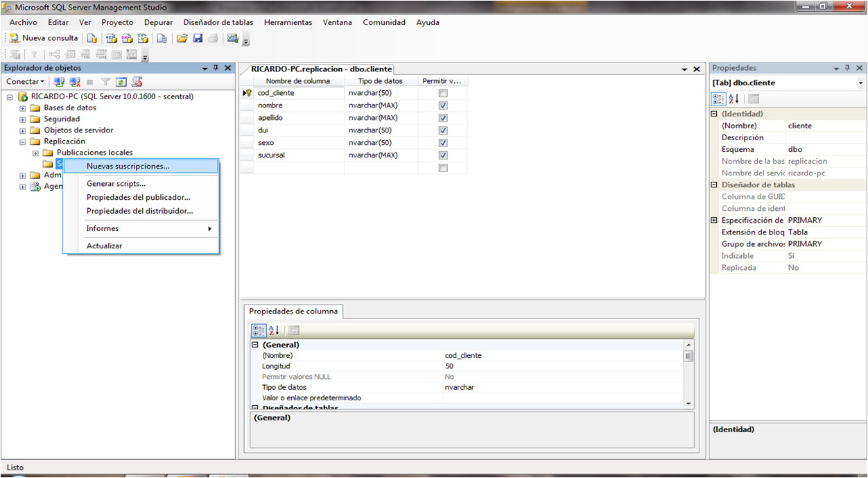Expand the Publicaciones locales node
The image size is (868, 478).
click(x=35, y=153)
